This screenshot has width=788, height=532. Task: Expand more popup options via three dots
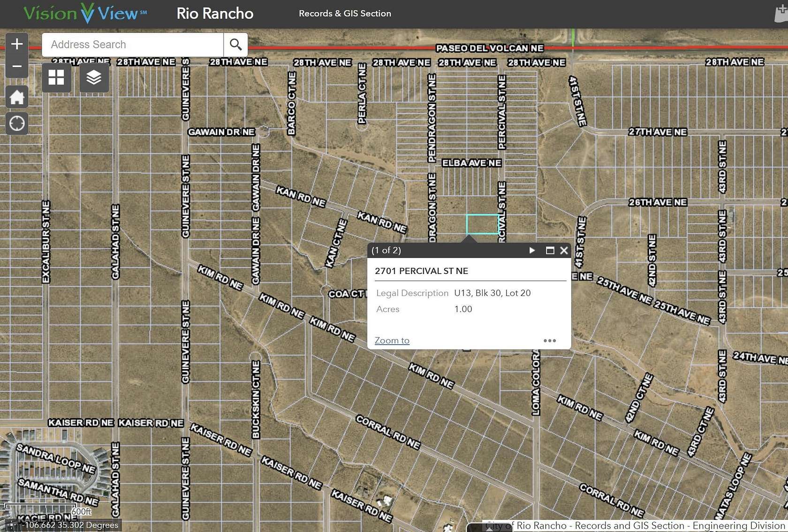pos(550,341)
